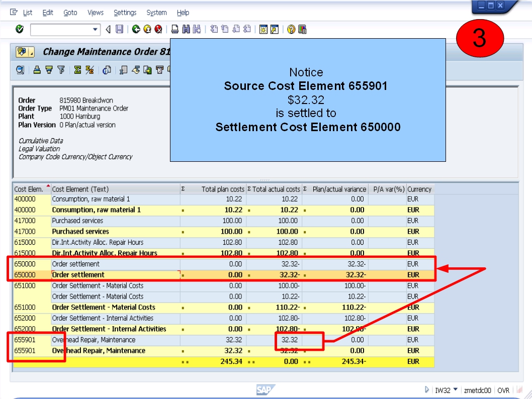Click the 'PM01 Maintenance Order' text
This screenshot has width=532, height=399.
click(94, 109)
